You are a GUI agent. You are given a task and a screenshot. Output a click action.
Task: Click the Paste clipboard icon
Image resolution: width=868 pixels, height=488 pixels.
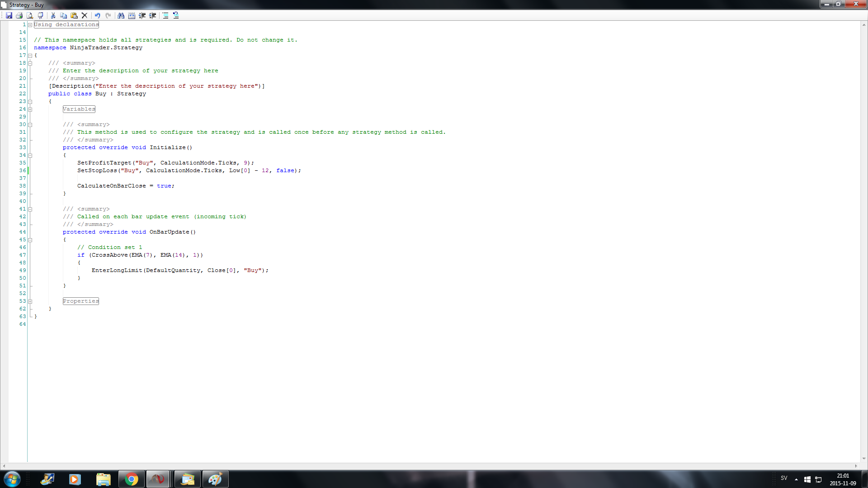tap(74, 15)
